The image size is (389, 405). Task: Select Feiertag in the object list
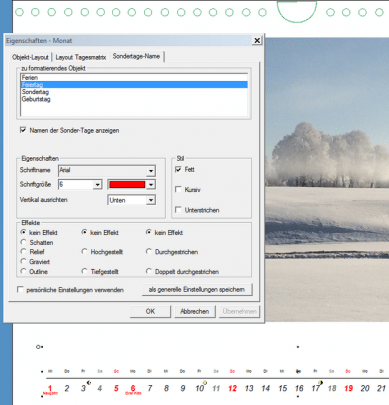pos(134,85)
